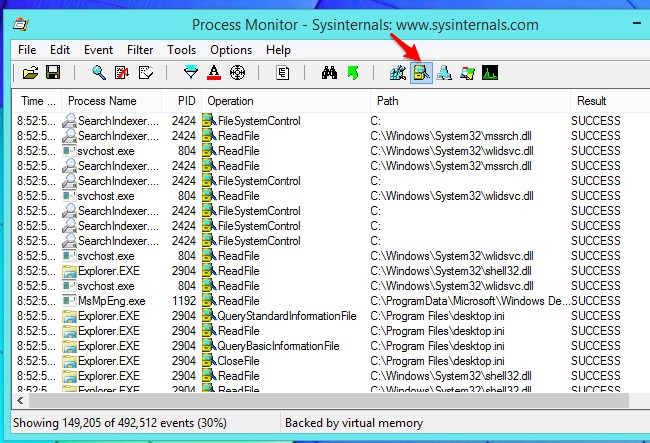Click the MsMpEng.exe process icon

pos(69,300)
